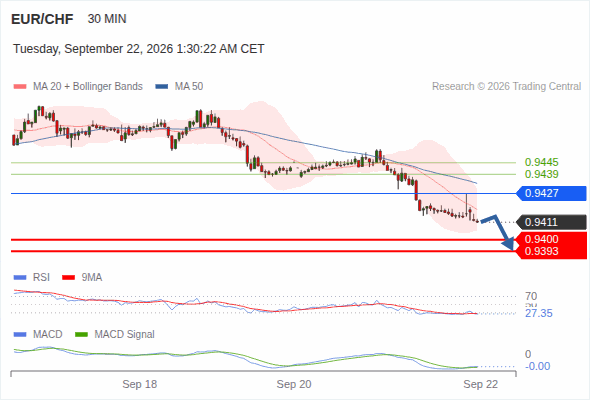Click the MACD -0.00 value
590x400 pixels.
(537, 366)
